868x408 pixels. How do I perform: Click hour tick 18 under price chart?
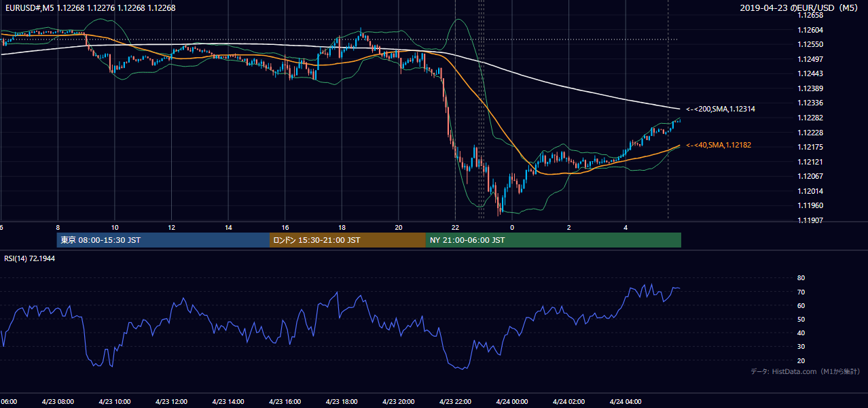click(342, 228)
